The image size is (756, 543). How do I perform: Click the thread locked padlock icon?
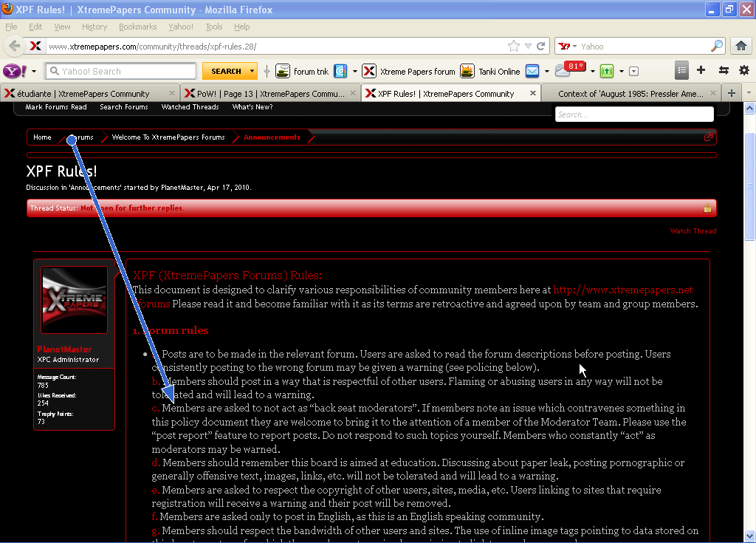[707, 208]
